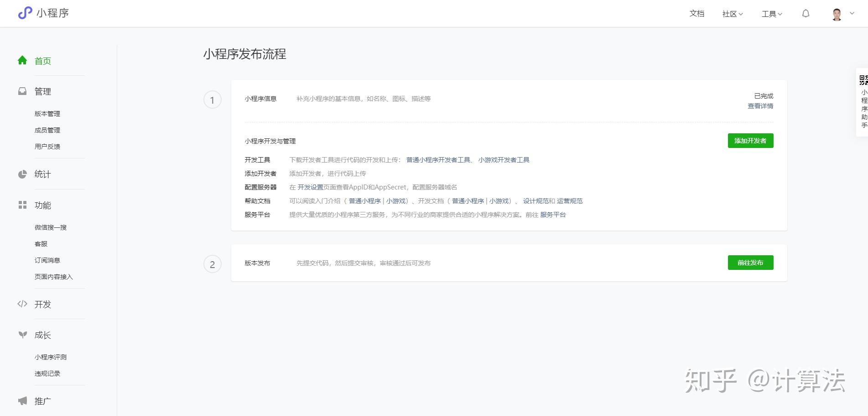
Task: Open the 普通小程序开发者工具 download link
Action: tap(438, 160)
